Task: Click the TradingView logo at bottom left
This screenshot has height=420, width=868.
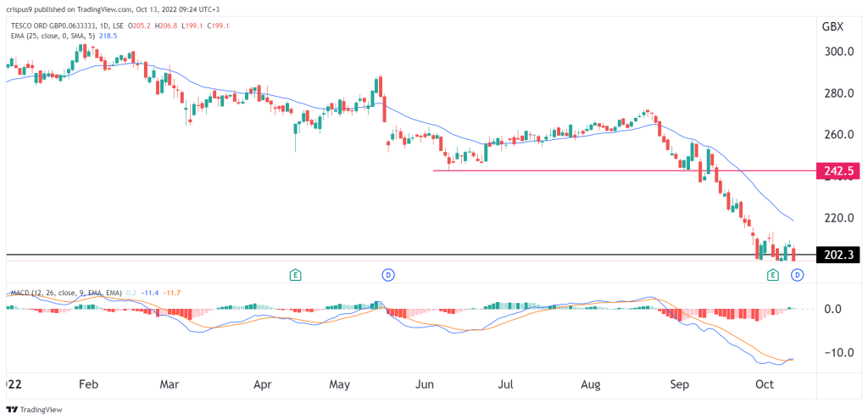Action: [34, 410]
